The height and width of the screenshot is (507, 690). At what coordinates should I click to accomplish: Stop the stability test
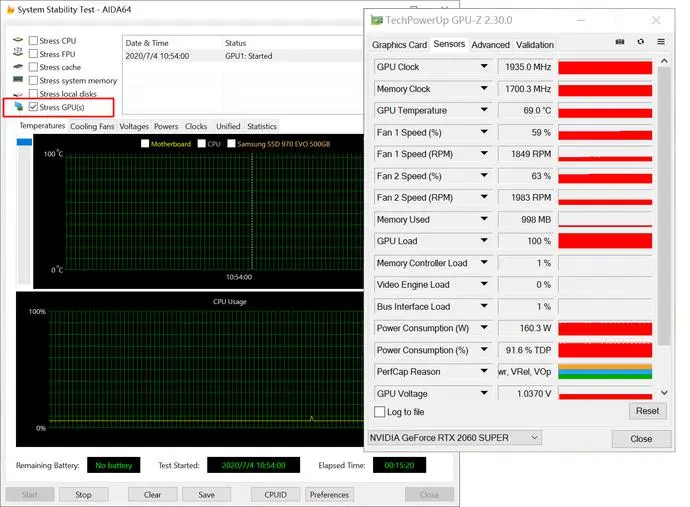coord(83,495)
